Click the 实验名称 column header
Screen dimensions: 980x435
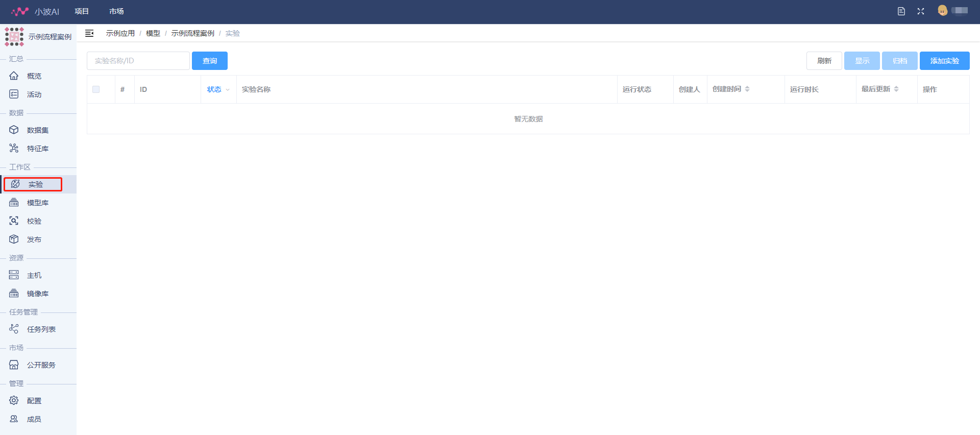coord(256,89)
